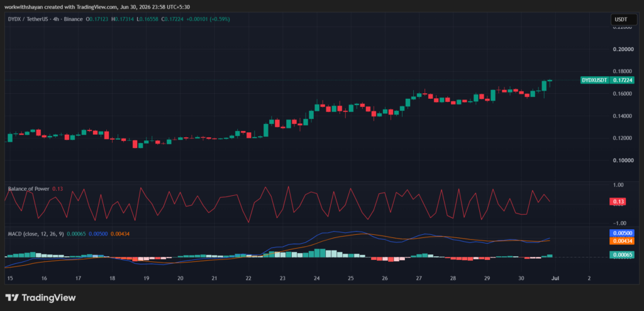Click date 18 on the time axis
Screen dimensions: 644x311
pos(112,278)
